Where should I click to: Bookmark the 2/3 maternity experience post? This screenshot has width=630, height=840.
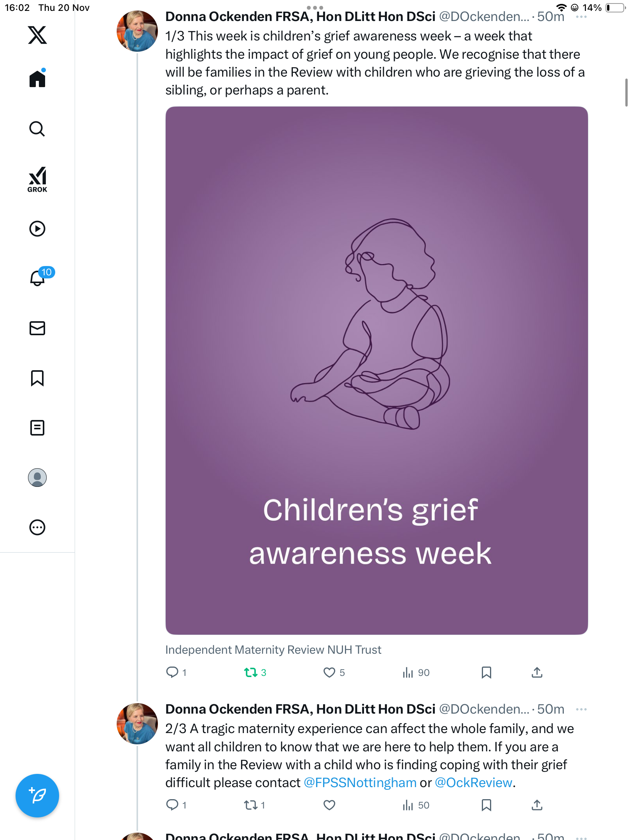pyautogui.click(x=486, y=805)
